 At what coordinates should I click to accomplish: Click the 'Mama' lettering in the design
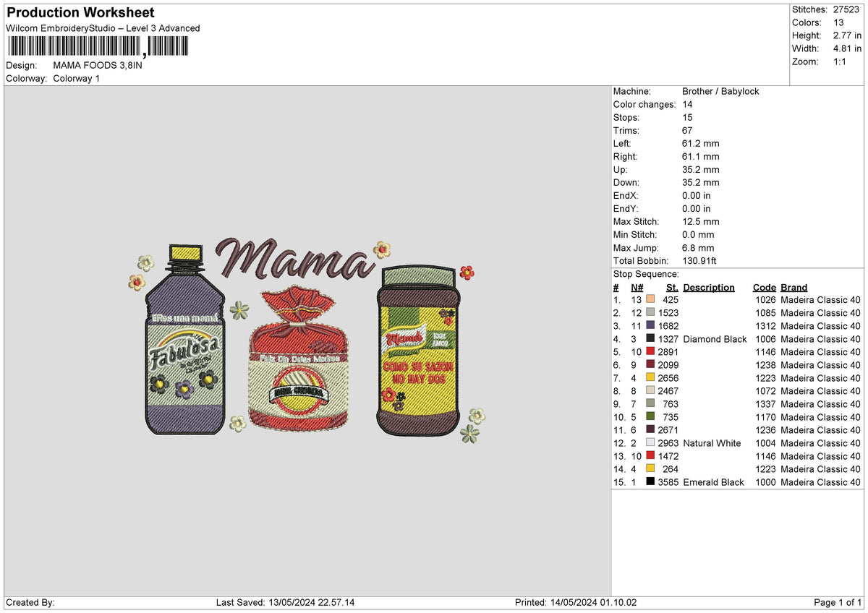tap(296, 260)
